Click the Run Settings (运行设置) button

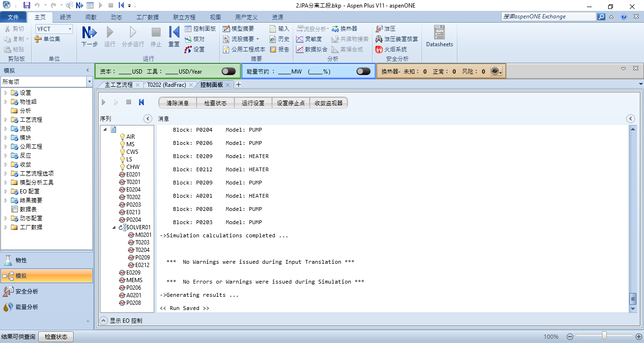tap(253, 103)
